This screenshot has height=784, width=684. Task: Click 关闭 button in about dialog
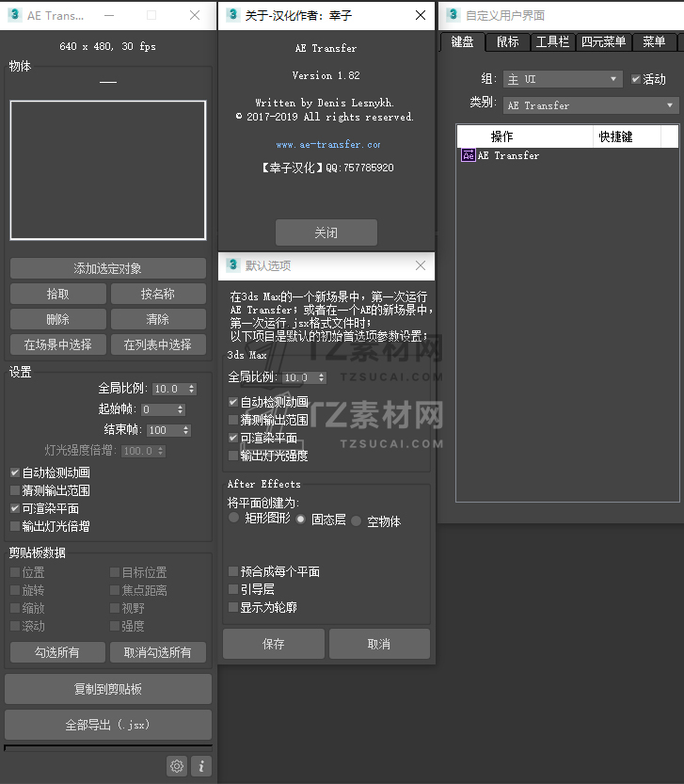[326, 232]
